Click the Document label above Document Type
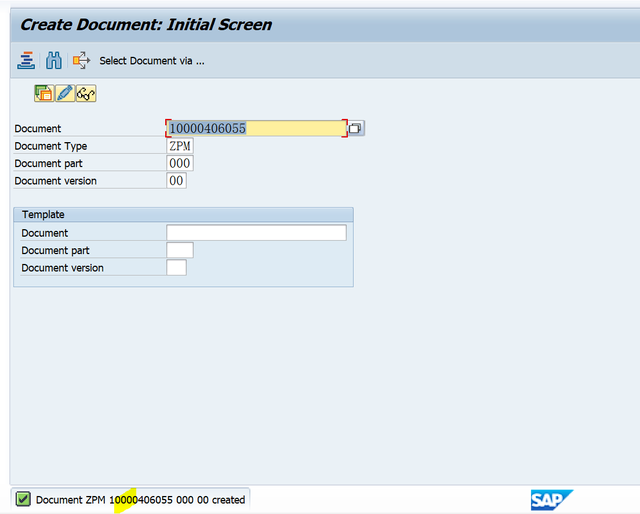This screenshot has height=514, width=640. 38,129
